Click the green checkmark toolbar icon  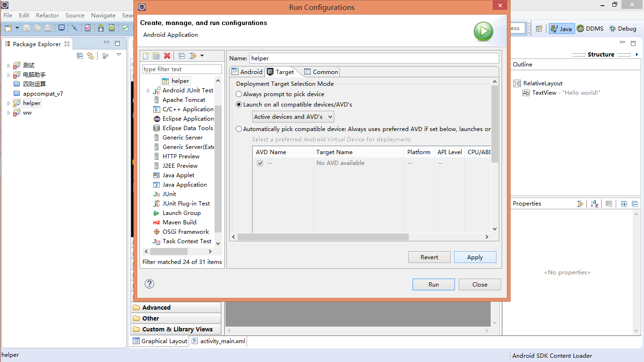[125, 28]
